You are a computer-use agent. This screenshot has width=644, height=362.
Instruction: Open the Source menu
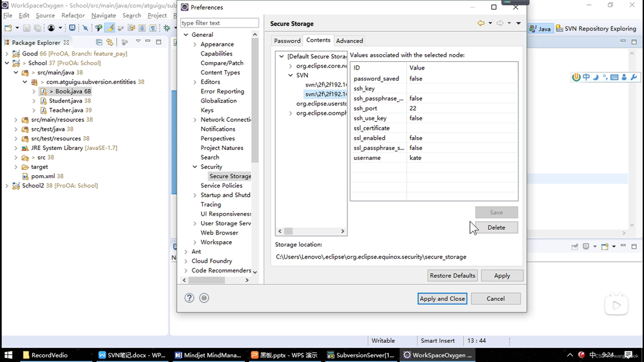(x=45, y=15)
